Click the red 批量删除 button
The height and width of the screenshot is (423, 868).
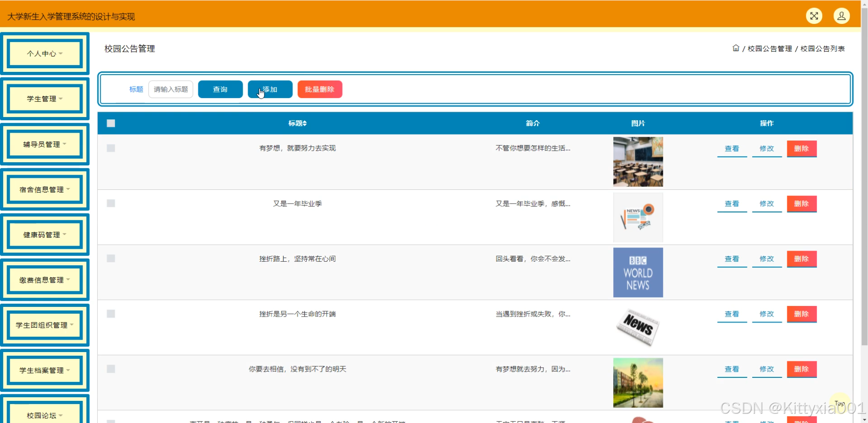pyautogui.click(x=320, y=89)
